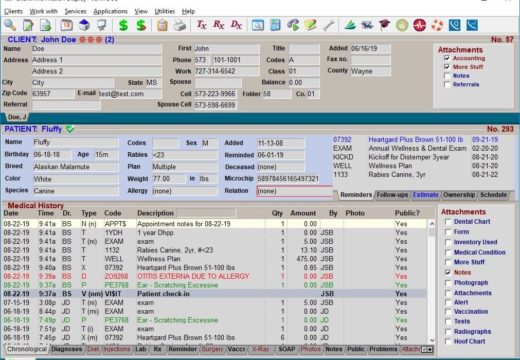
Task: Click the last blue phone icon
Action: [472, 25]
